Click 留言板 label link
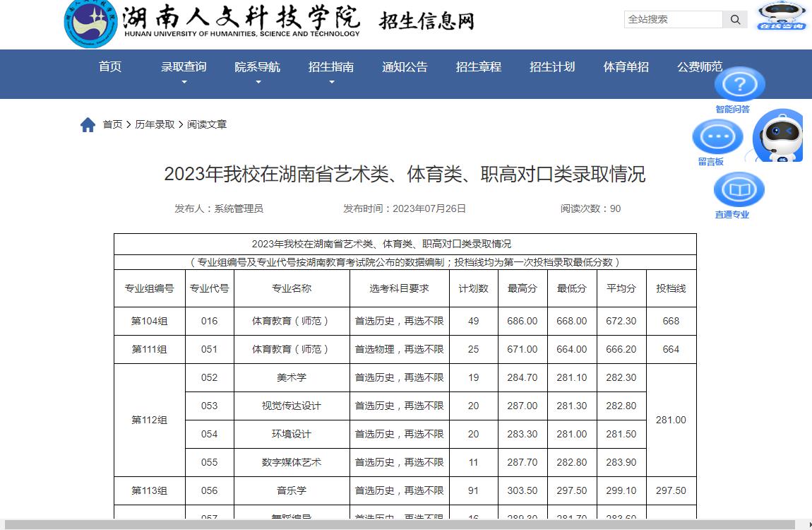This screenshot has height=530, width=812. click(710, 162)
